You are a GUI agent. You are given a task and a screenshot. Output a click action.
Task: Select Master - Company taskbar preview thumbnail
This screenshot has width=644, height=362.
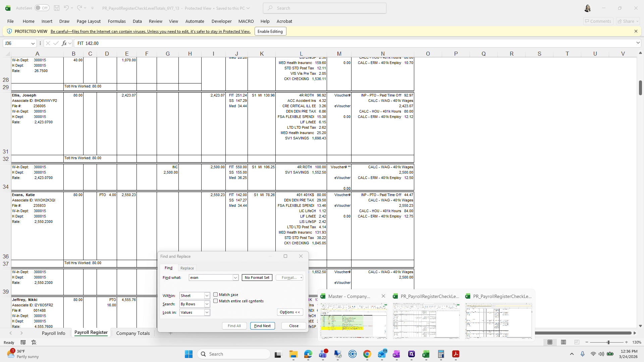coord(354,320)
